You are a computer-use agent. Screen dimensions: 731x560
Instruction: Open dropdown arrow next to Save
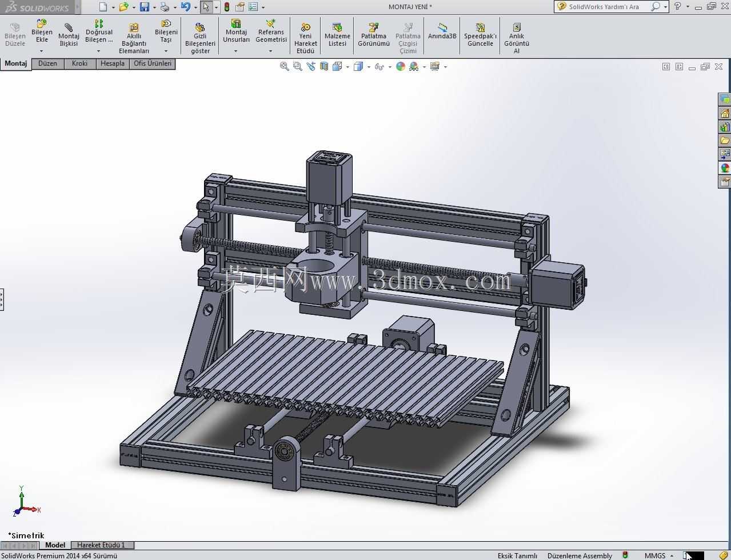point(154,7)
